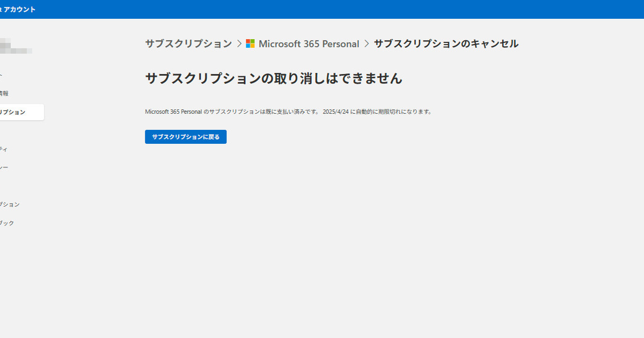The height and width of the screenshot is (338, 644).
Task: Open the サブスクリプション breadcrumb link
Action: coord(188,44)
